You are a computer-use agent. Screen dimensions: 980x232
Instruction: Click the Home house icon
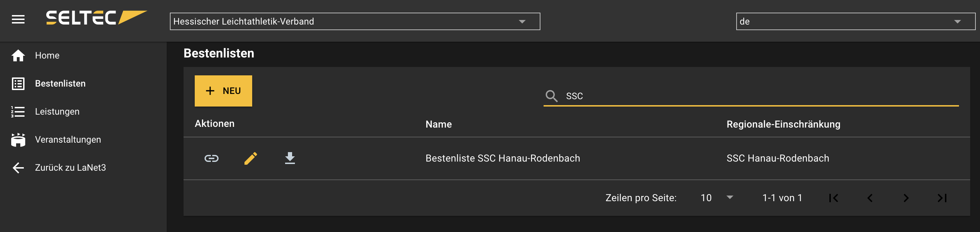pos(18,56)
